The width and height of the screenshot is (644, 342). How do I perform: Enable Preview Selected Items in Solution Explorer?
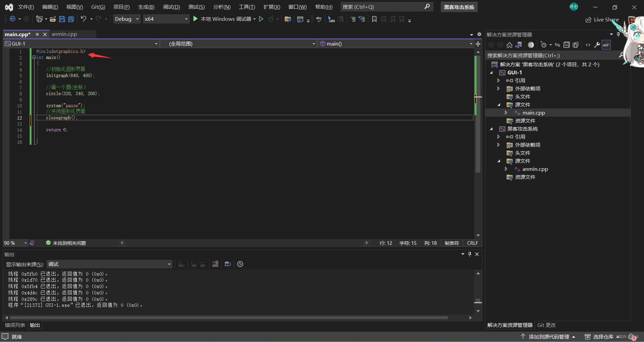pyautogui.click(x=606, y=45)
